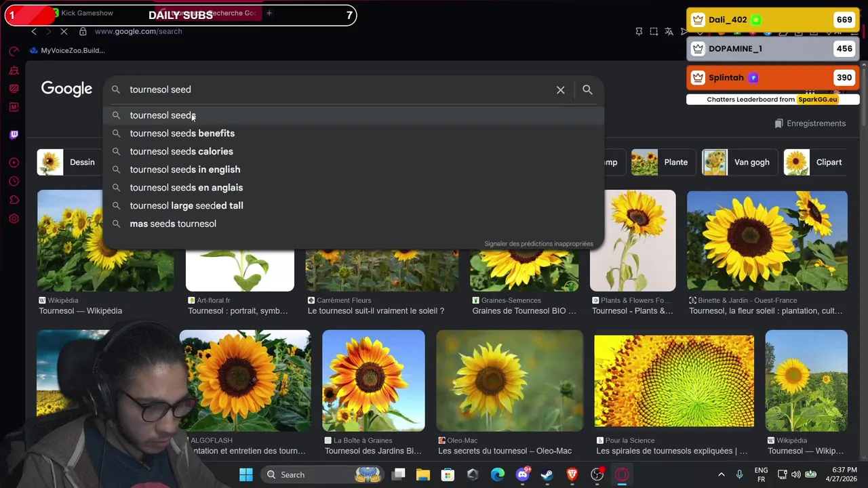Viewport: 868px width, 488px height.
Task: Open the GX Cleaner sidebar icon
Action: (x=14, y=70)
